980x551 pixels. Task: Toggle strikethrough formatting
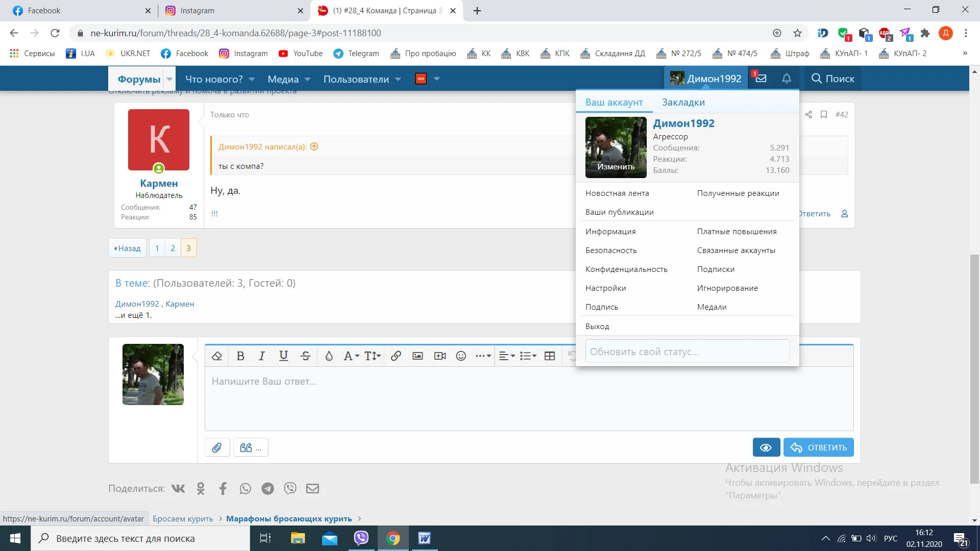(x=305, y=356)
